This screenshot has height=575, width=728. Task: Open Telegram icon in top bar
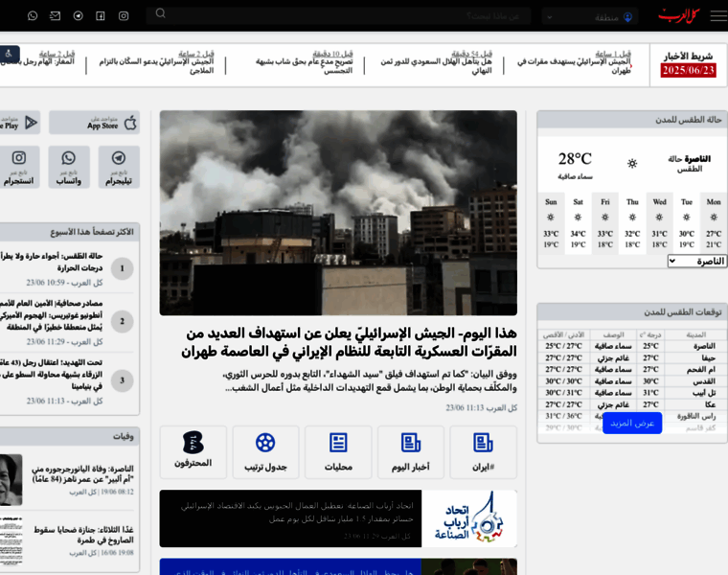(x=78, y=15)
